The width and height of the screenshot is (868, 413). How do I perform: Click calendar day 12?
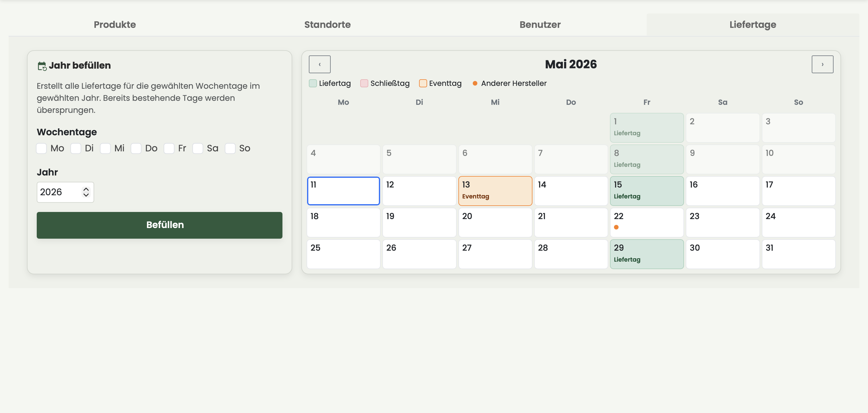[419, 191]
